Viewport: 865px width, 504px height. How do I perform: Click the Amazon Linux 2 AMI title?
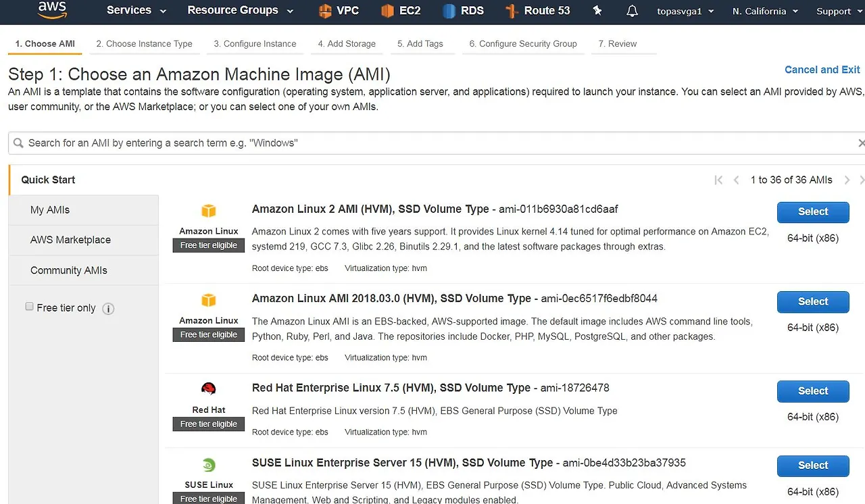coord(370,209)
